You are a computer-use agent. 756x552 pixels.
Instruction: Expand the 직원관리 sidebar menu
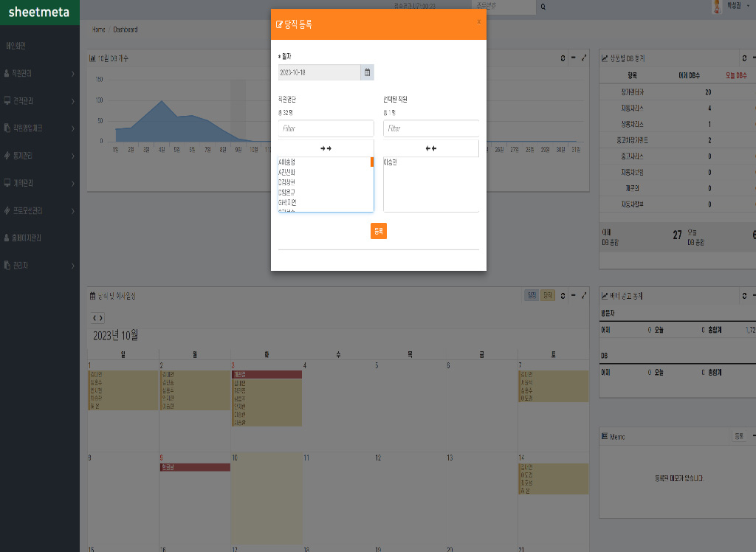39,74
